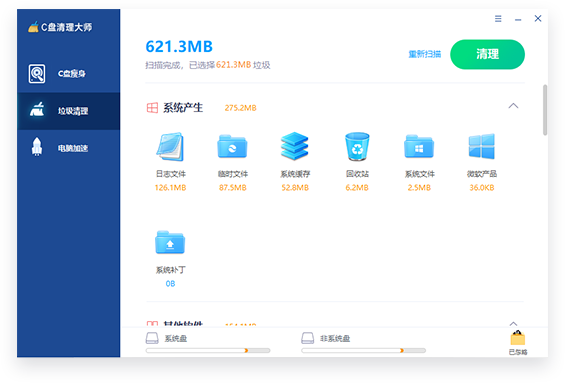
Task: Click the green 清理 clean button
Action: point(487,54)
